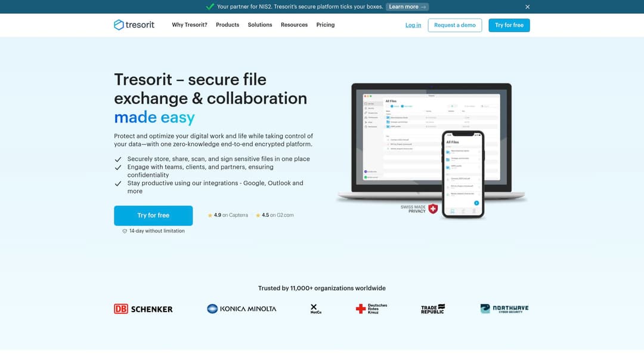Image resolution: width=644 pixels, height=363 pixels.
Task: Open the Products menu
Action: 228,24
